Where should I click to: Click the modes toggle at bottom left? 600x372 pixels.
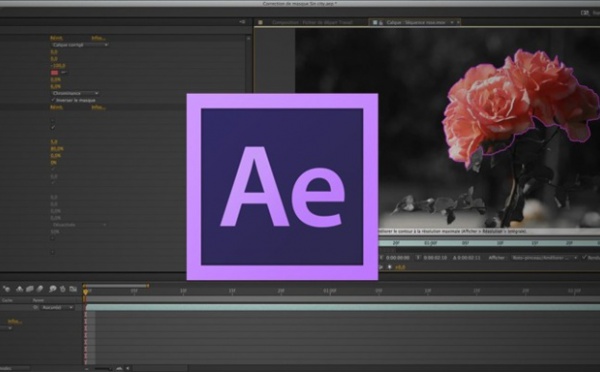pos(15,369)
